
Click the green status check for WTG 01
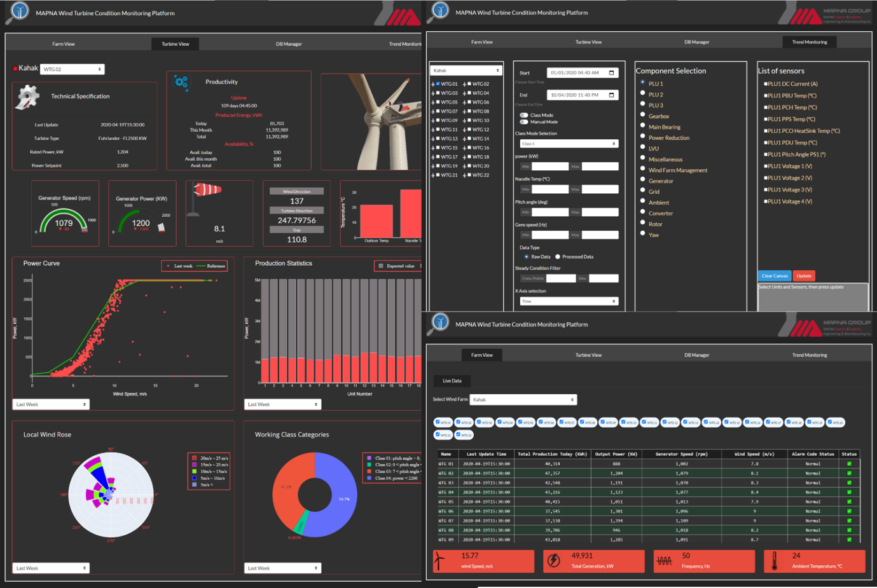point(849,464)
